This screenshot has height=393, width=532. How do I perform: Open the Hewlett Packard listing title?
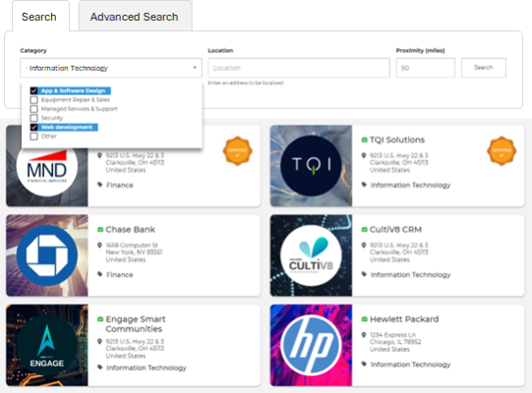[404, 319]
